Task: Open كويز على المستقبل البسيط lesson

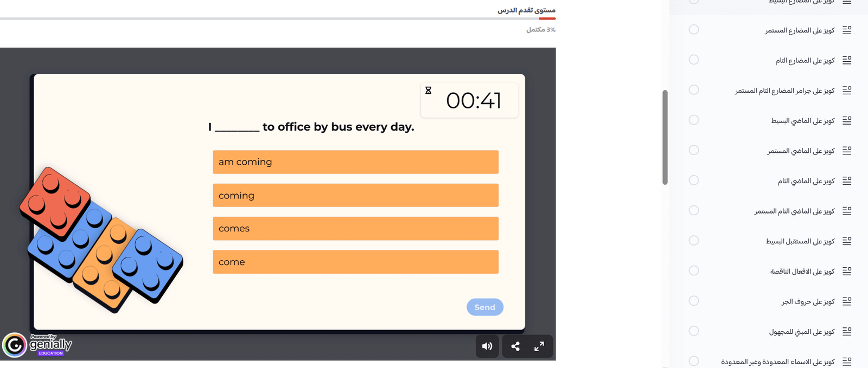Action: [x=800, y=241]
